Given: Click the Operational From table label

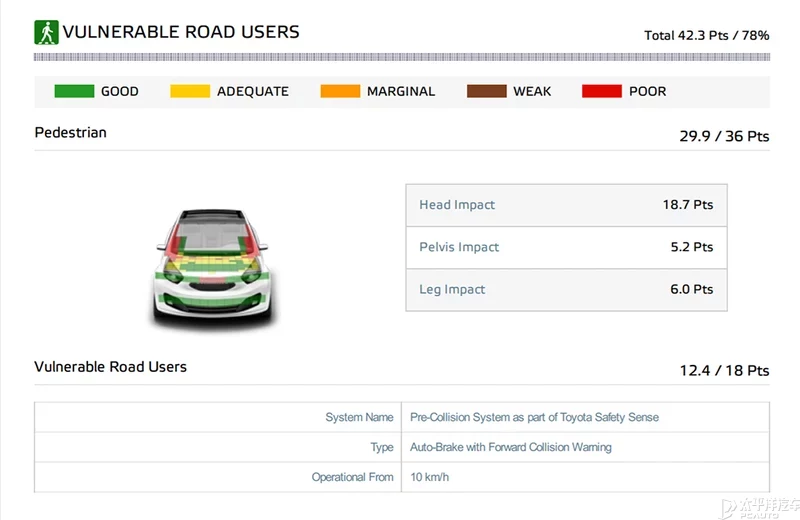Looking at the screenshot, I should point(353,477).
